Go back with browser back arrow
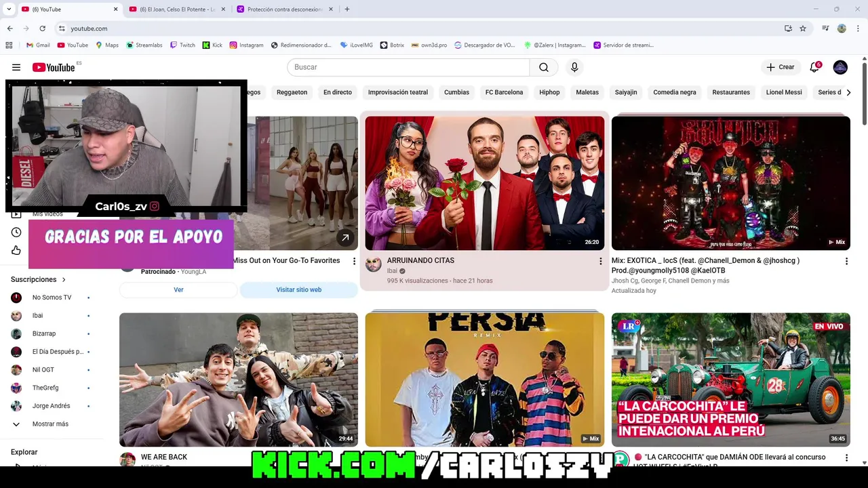The width and height of the screenshot is (868, 488). point(9,28)
